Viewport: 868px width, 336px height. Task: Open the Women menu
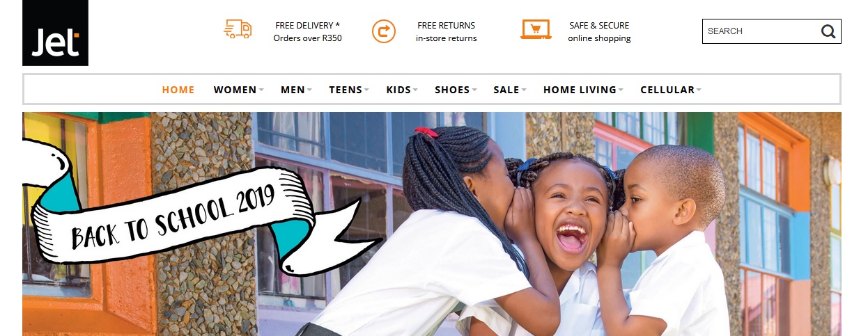[x=235, y=90]
